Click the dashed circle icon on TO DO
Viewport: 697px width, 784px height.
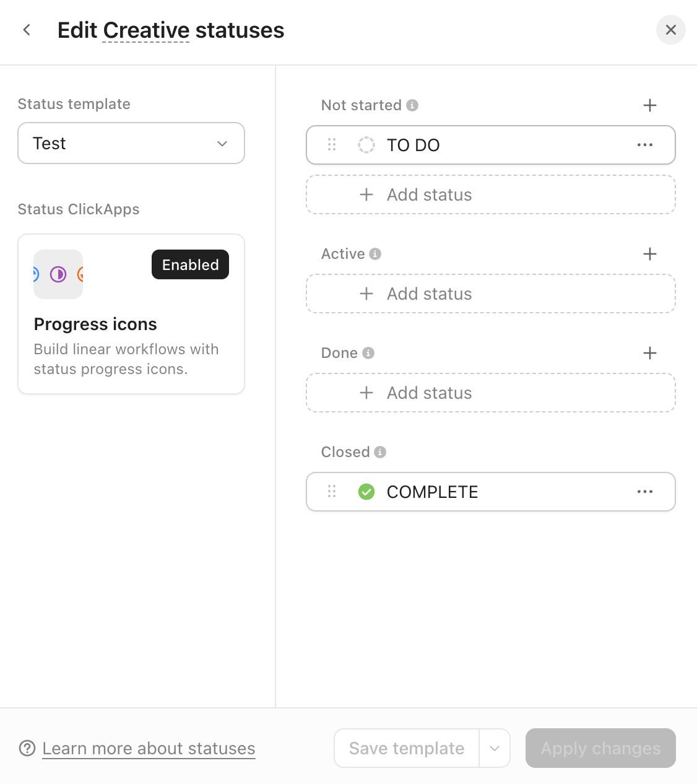(366, 145)
